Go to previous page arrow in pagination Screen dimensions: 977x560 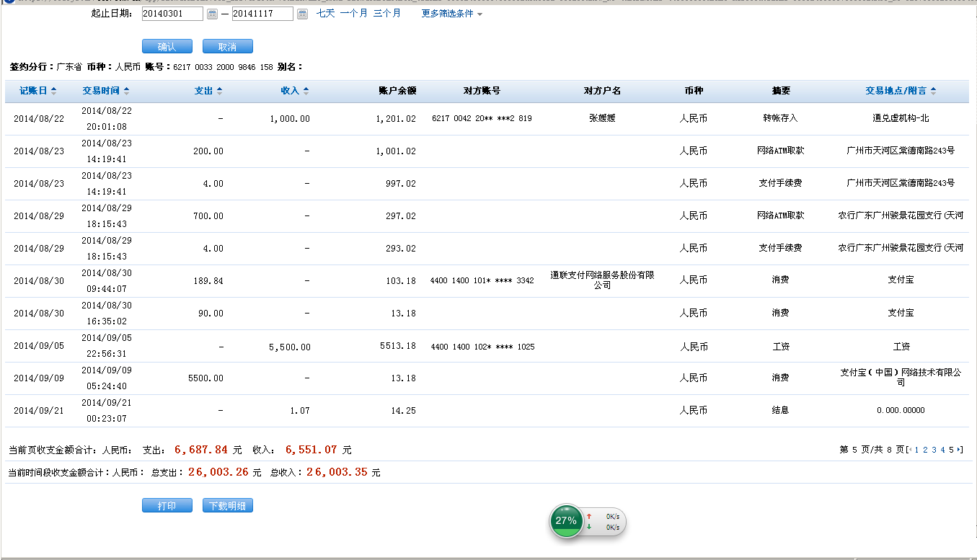click(910, 450)
